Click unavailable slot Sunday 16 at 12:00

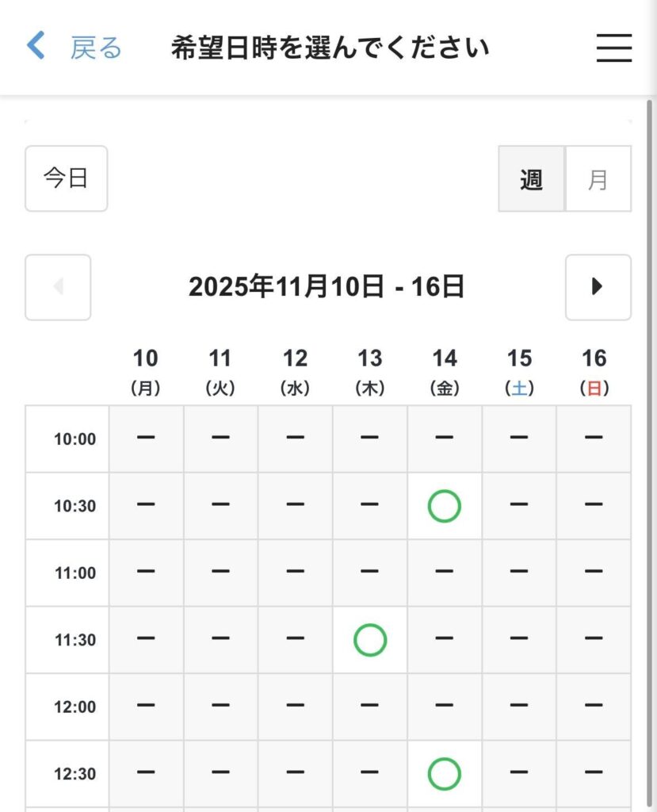(594, 707)
